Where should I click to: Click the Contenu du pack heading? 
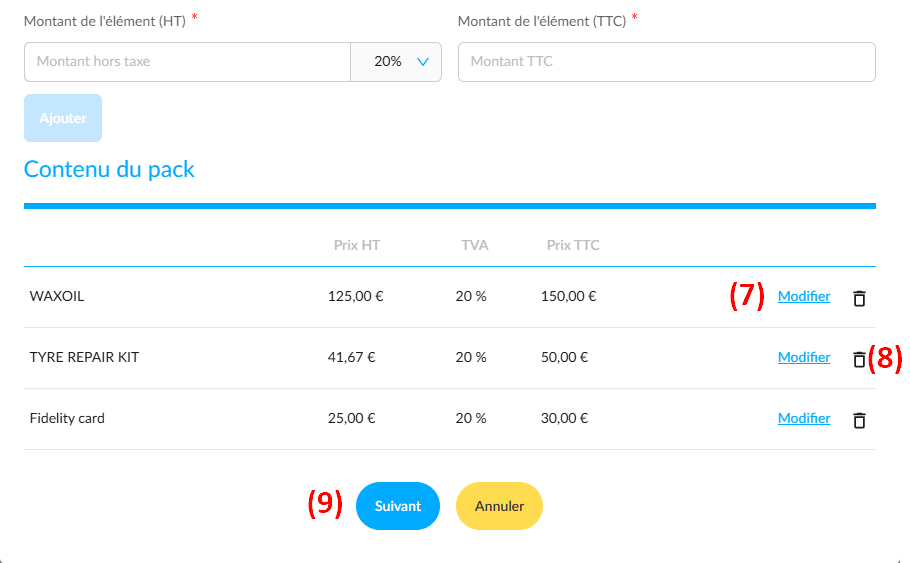(109, 169)
